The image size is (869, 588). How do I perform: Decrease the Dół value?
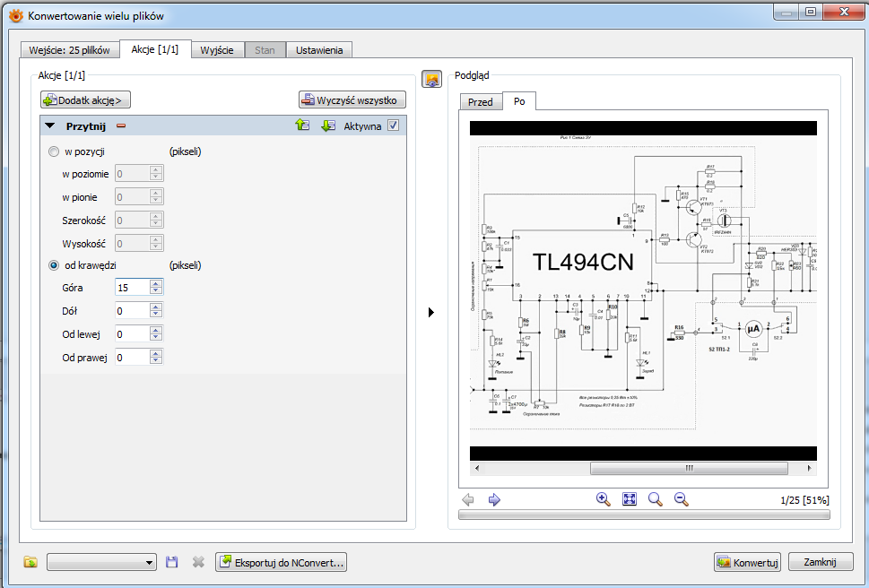pyautogui.click(x=156, y=314)
